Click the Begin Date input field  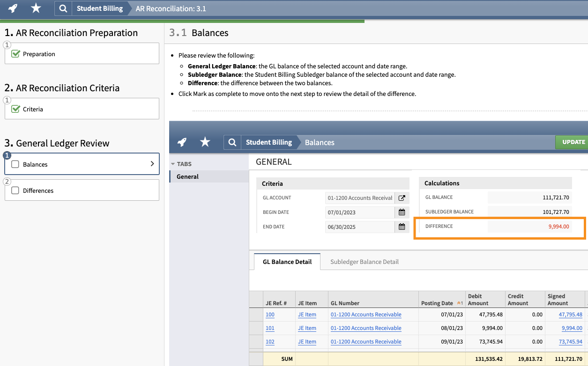pos(359,212)
